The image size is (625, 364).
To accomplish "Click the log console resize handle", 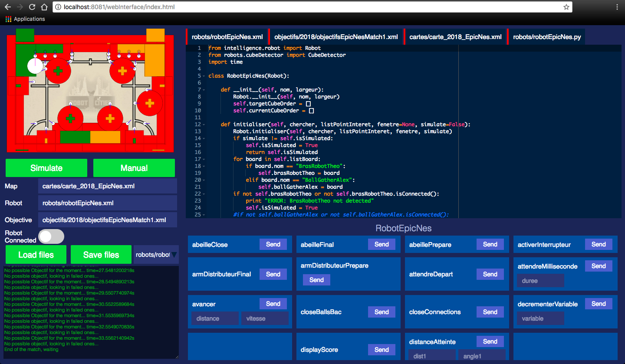I will (x=176, y=356).
